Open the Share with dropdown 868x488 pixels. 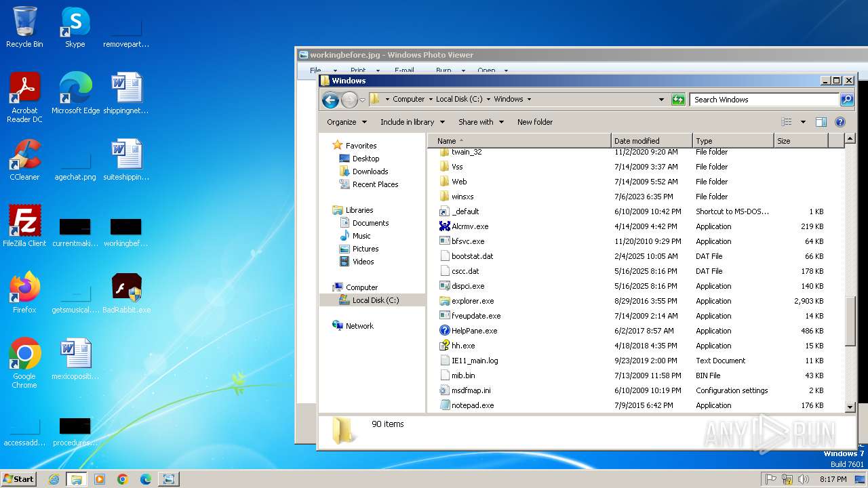481,122
